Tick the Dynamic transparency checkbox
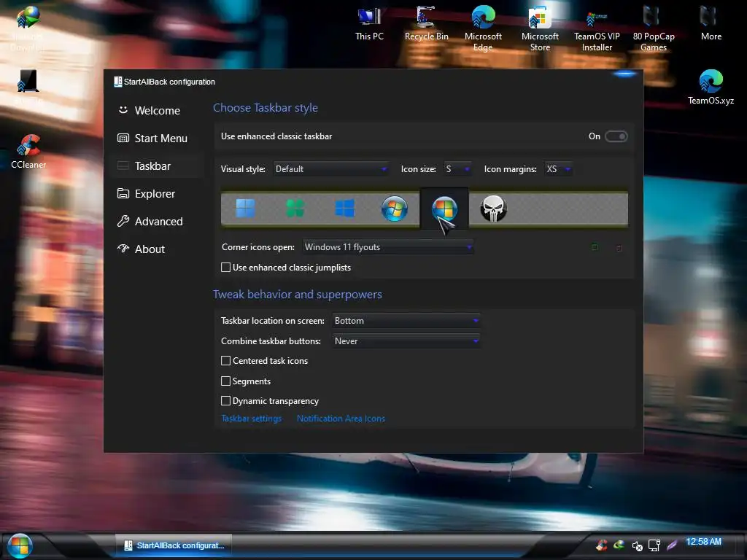This screenshot has height=560, width=747. point(226,400)
